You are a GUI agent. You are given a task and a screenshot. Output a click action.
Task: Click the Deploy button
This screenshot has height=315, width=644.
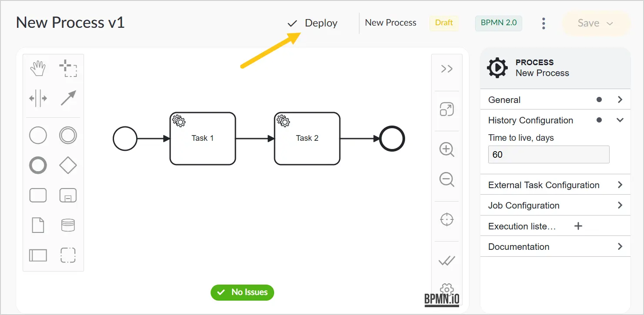[x=312, y=23]
